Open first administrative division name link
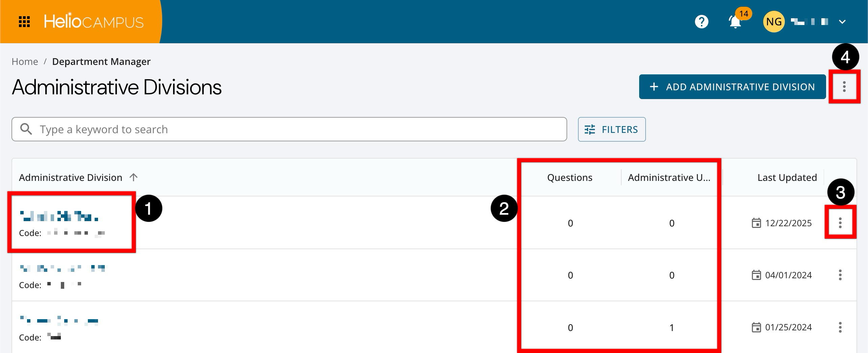 (x=59, y=216)
